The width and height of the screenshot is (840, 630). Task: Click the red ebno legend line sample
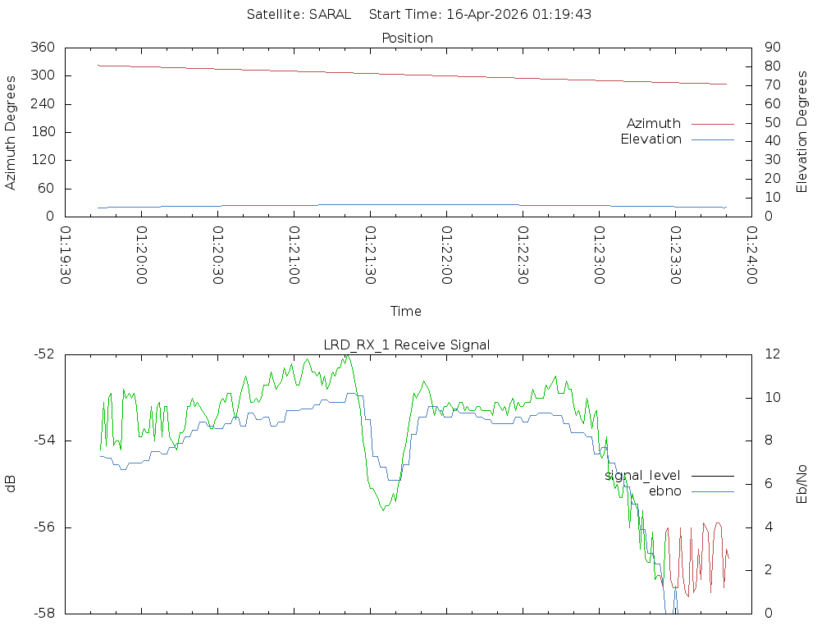click(712, 491)
